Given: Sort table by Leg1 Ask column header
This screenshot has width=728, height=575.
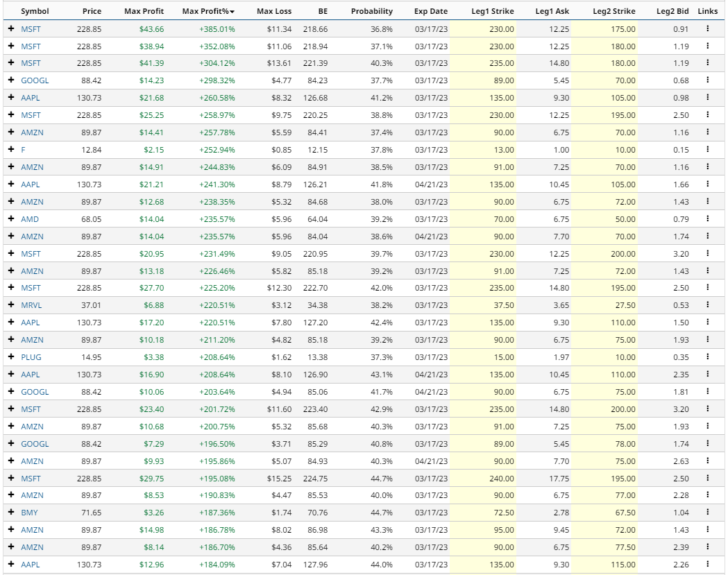Looking at the screenshot, I should click(x=552, y=11).
